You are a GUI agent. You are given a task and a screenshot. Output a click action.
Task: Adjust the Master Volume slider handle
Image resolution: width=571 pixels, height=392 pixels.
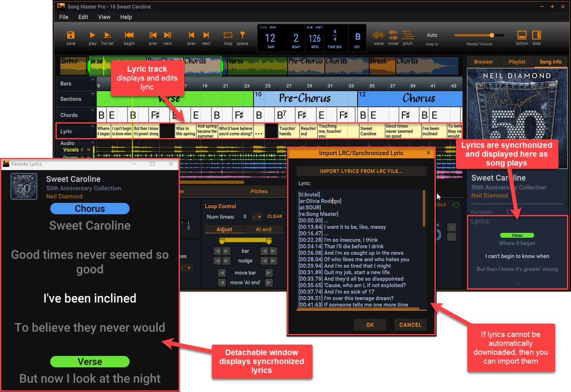pos(492,35)
